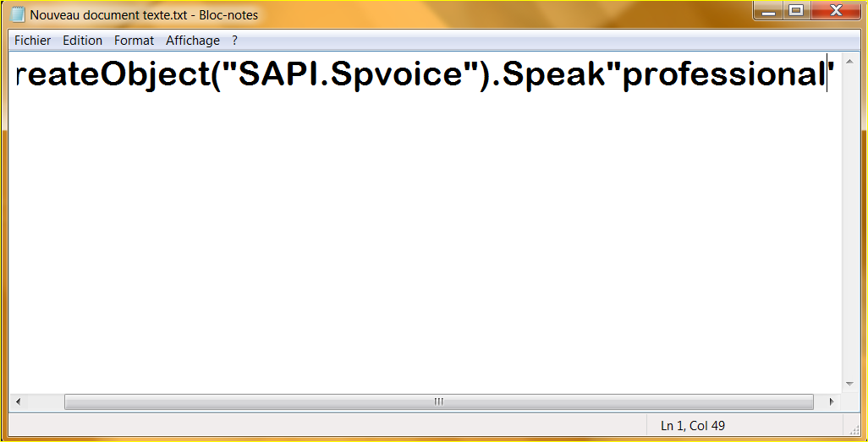Viewport: 868px width, 442px height.
Task: Click the horizontal scrollbar thumb
Action: [439, 401]
